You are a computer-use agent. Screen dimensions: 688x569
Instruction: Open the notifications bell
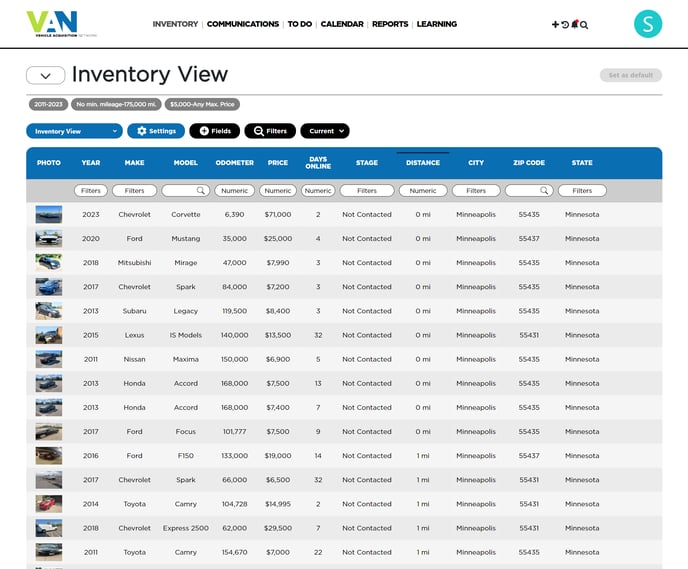click(575, 24)
